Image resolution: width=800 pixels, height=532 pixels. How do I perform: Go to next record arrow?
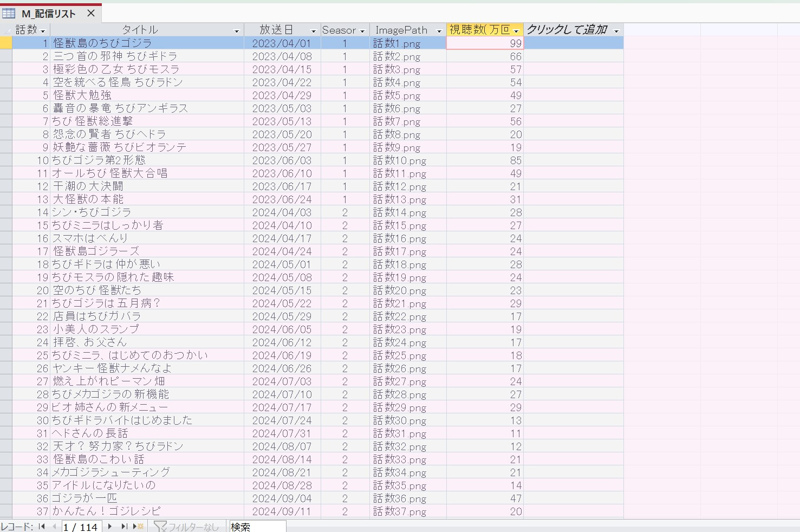click(110, 527)
